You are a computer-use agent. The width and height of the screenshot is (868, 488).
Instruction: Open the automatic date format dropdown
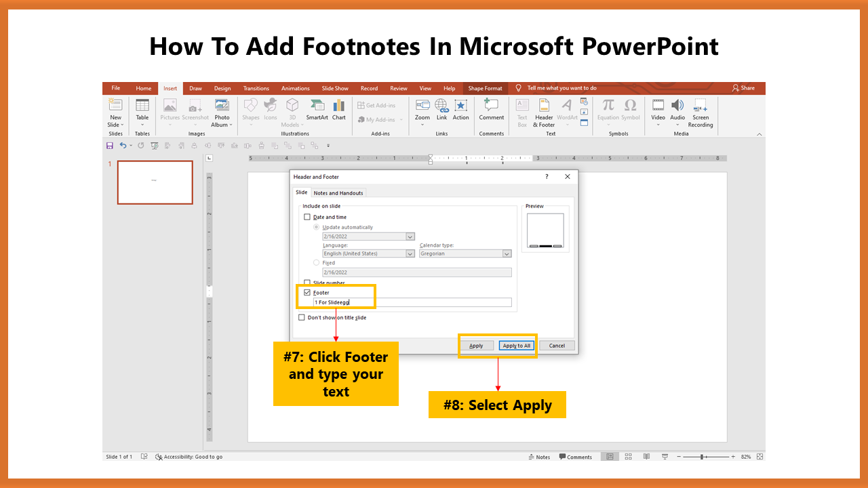(410, 237)
